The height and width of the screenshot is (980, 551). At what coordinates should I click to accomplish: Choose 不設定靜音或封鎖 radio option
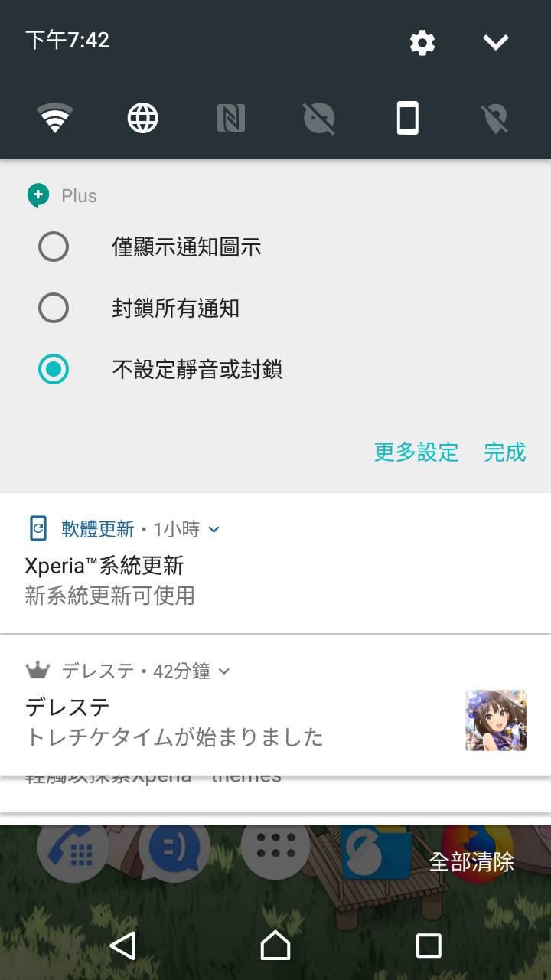pos(54,370)
